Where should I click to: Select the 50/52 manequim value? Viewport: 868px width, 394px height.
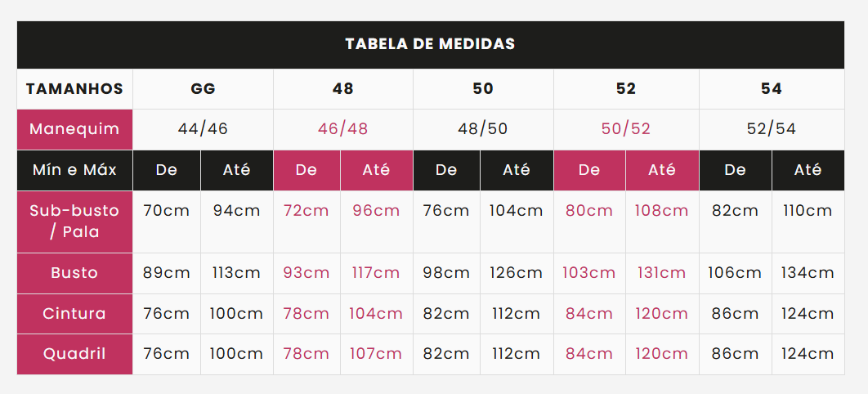coord(626,129)
